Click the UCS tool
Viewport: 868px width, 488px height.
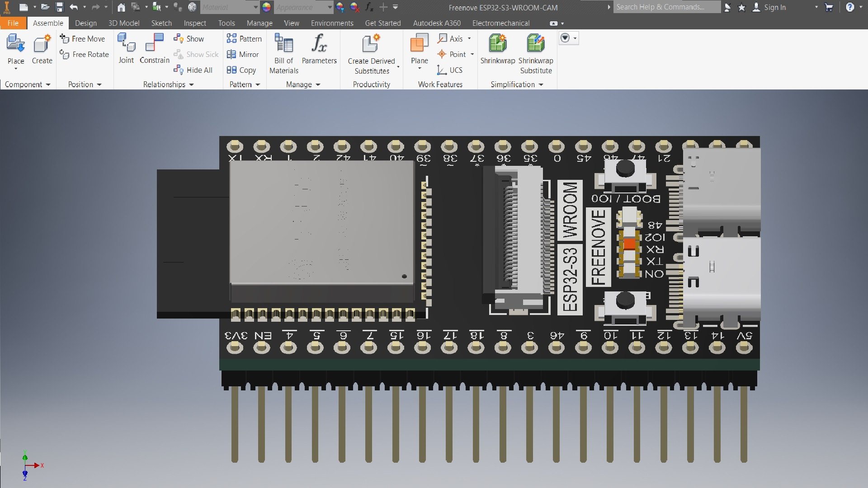point(450,70)
